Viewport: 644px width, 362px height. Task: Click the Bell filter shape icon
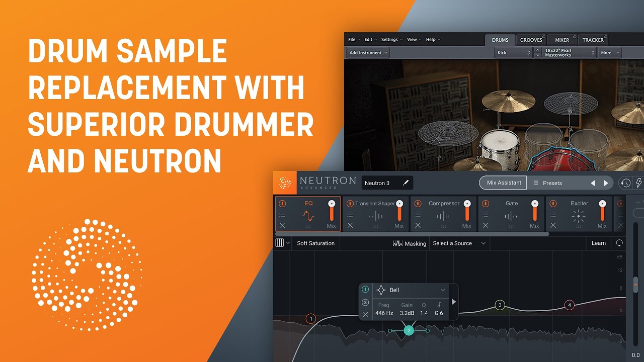pyautogui.click(x=381, y=290)
